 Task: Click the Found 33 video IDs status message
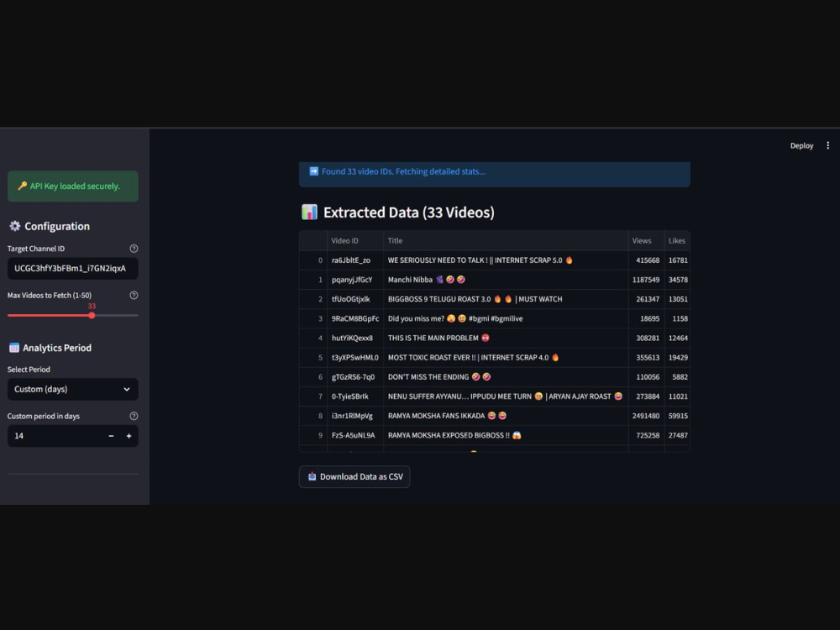(x=495, y=174)
